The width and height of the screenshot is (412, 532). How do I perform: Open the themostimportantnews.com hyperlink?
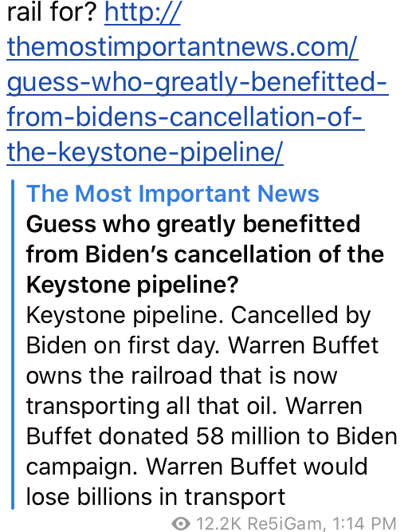(x=182, y=47)
